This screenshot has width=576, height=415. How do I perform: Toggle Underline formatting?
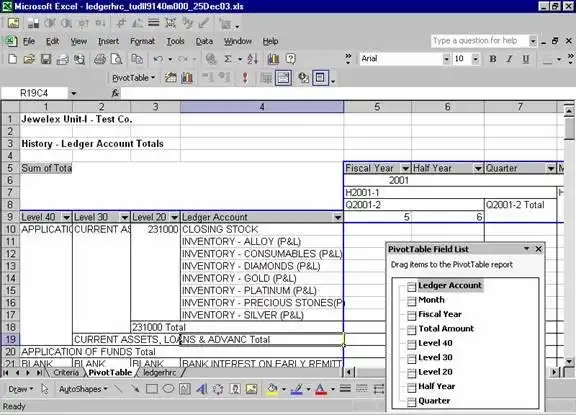point(526,59)
